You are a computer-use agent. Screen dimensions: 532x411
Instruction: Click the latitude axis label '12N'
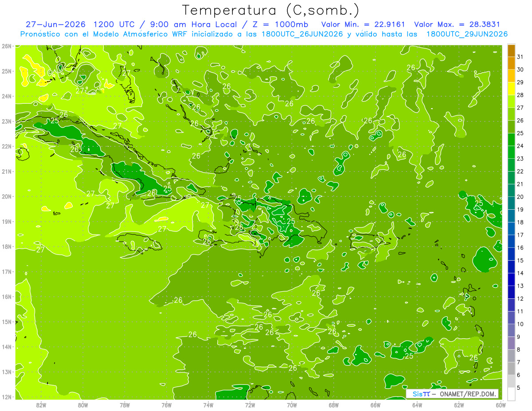coord(7,397)
